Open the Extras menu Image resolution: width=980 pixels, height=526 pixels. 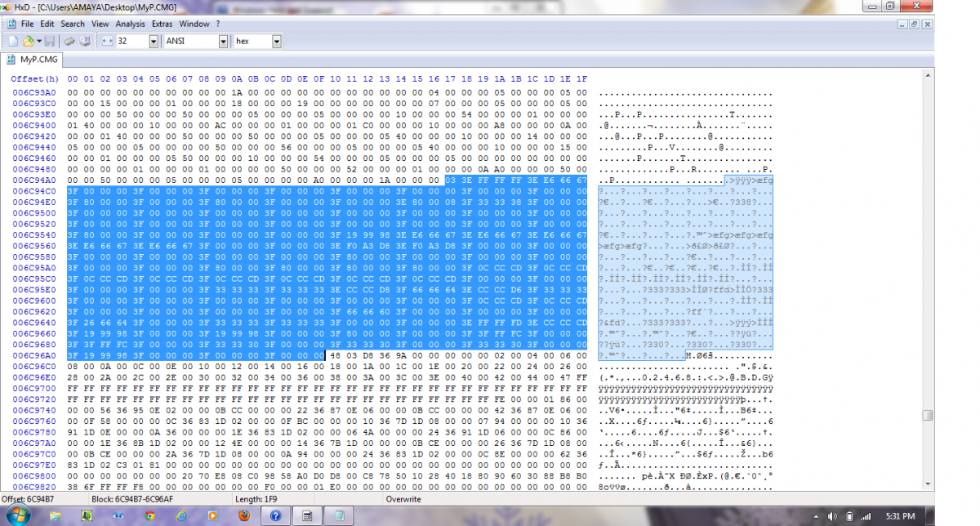(162, 24)
